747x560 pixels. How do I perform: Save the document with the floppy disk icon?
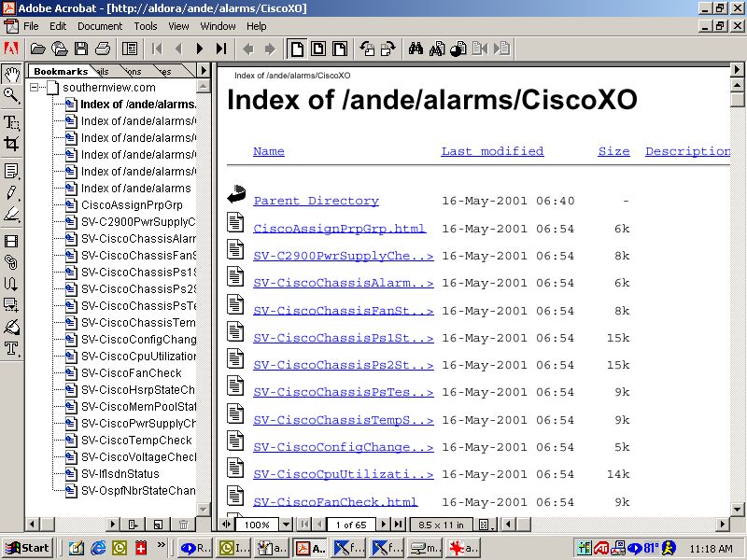tap(81, 49)
